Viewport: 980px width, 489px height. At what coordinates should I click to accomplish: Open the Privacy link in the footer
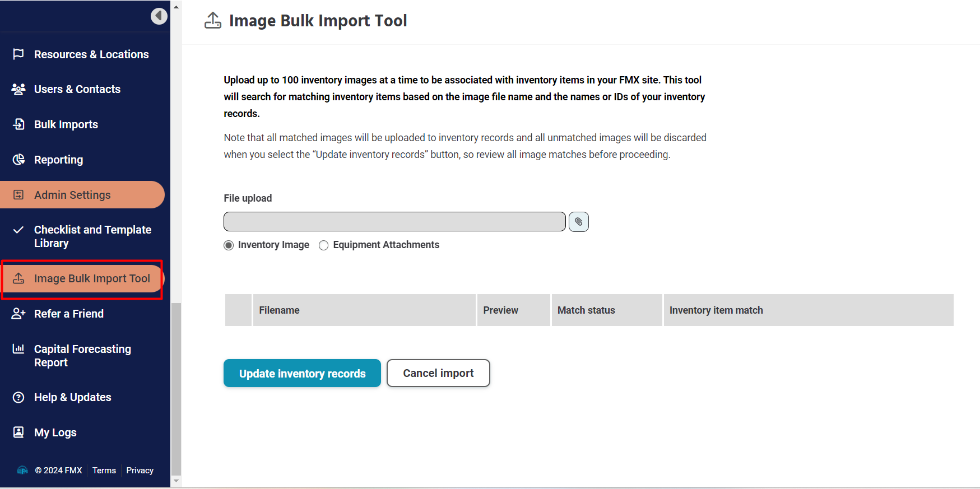tap(140, 471)
